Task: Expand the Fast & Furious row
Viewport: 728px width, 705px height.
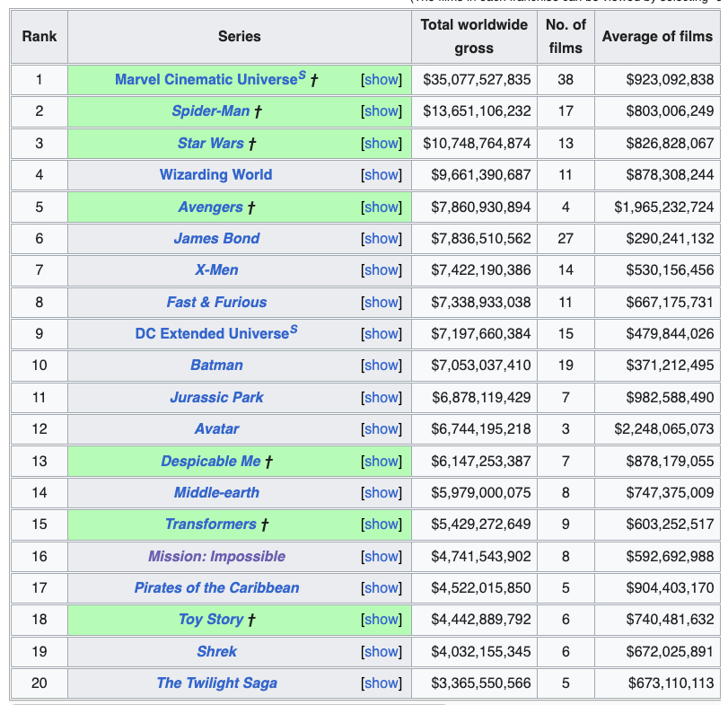Action: [382, 303]
